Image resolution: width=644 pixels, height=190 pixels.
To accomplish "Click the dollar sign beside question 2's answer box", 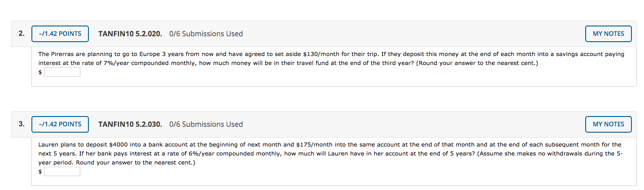I will [x=40, y=73].
